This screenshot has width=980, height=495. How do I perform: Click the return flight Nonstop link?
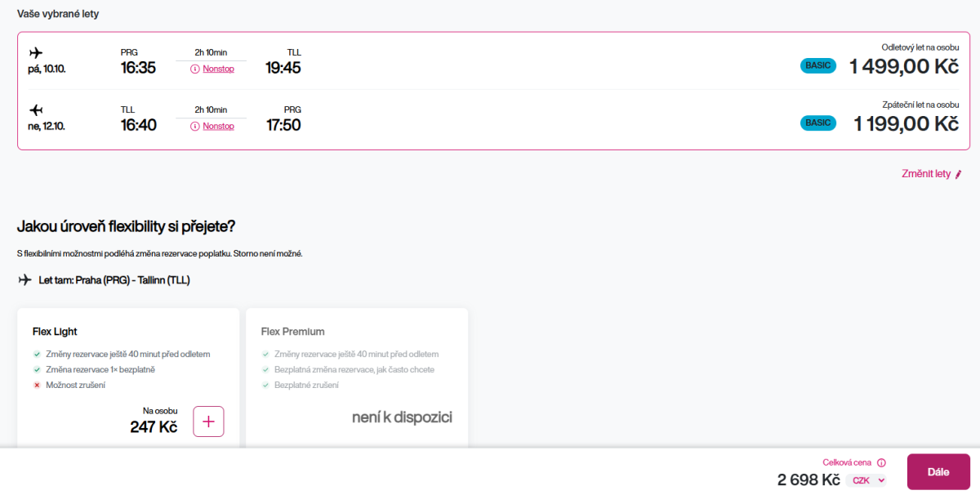218,127
